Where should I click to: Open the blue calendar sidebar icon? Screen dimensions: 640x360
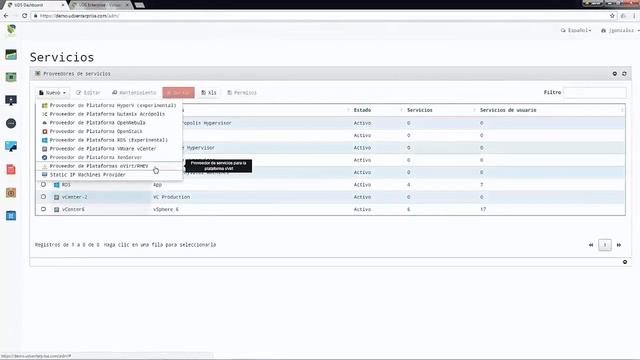pyautogui.click(x=11, y=216)
